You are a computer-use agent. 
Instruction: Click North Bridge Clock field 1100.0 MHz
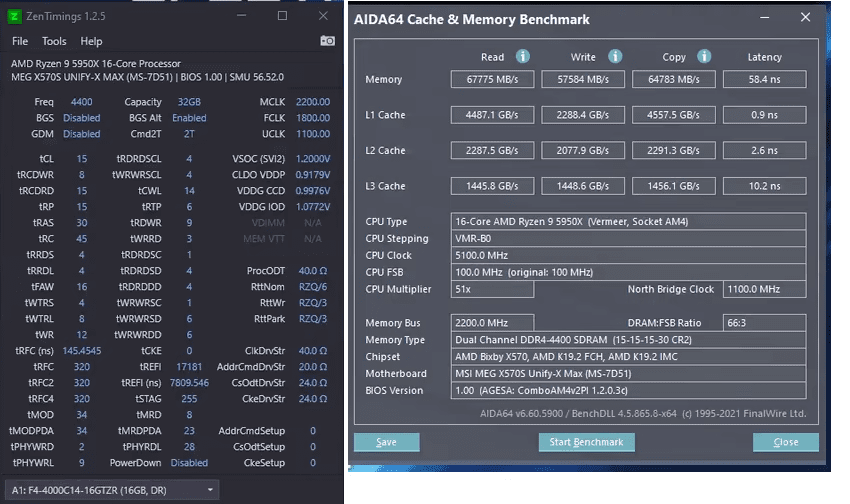[764, 289]
